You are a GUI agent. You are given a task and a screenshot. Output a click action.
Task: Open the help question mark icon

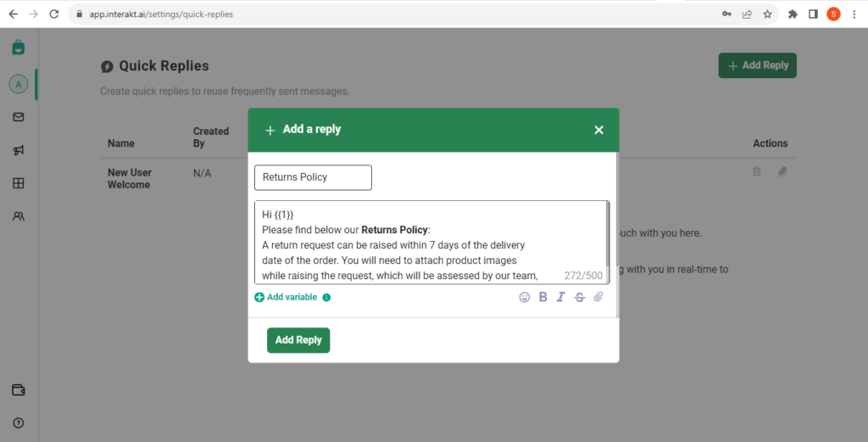pos(19,423)
